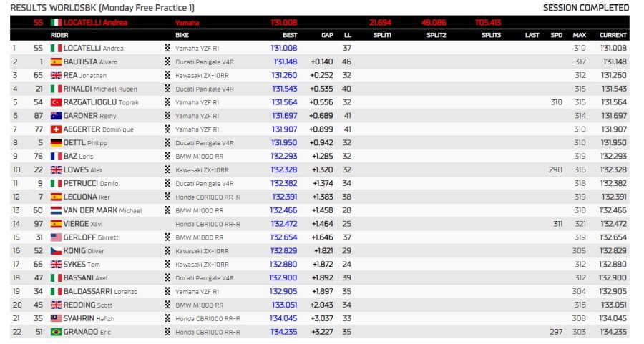Click the chequered flag icon in PETRUCCI's row
644x344 pixels.
pyautogui.click(x=167, y=183)
